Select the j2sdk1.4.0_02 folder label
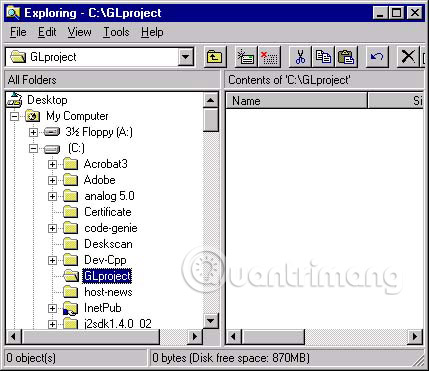Screen dimensions: 429x371 click(x=118, y=324)
